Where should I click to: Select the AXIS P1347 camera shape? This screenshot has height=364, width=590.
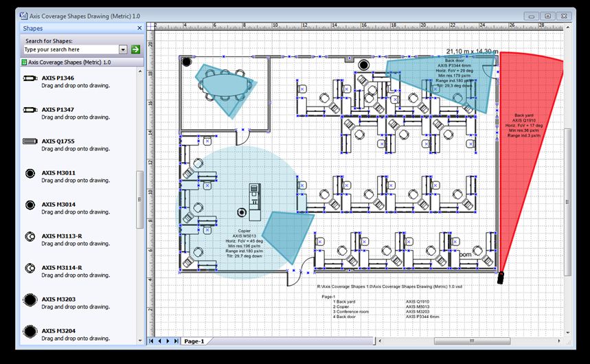(x=30, y=110)
